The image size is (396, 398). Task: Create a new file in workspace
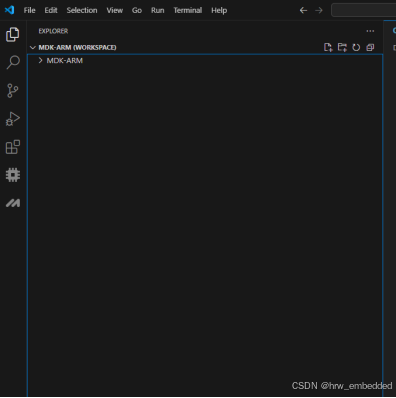pos(328,47)
